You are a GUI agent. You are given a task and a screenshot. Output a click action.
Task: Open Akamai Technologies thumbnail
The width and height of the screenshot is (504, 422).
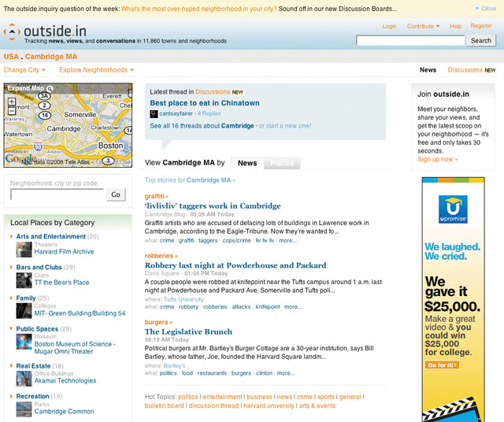click(24, 379)
